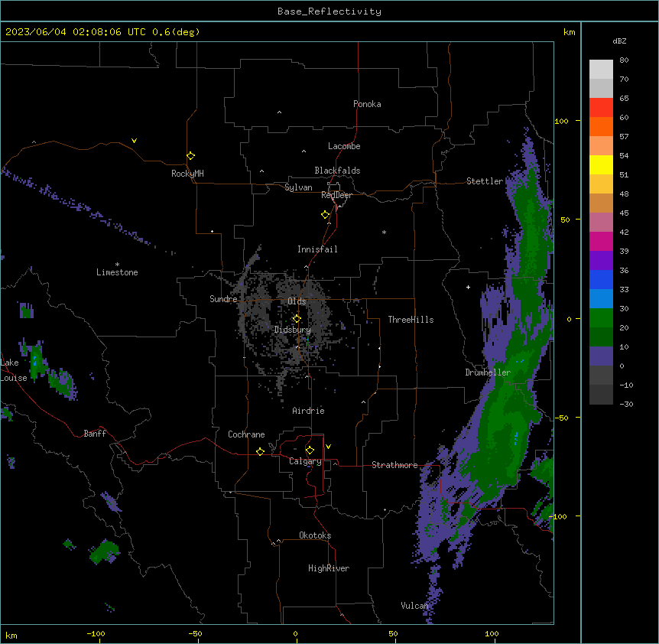Click the white 70-80 dBZ legend swatch
Viewport: 659px width, 644px height.
point(601,70)
